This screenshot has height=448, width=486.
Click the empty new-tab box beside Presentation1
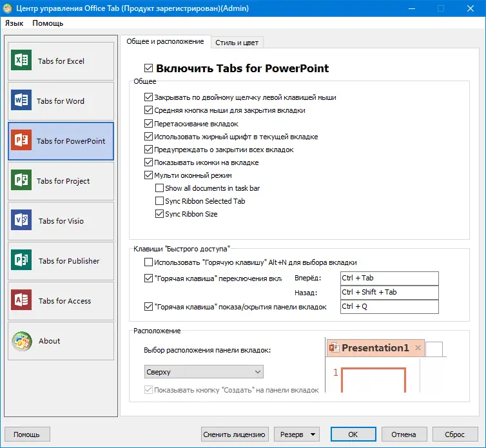tap(434, 349)
